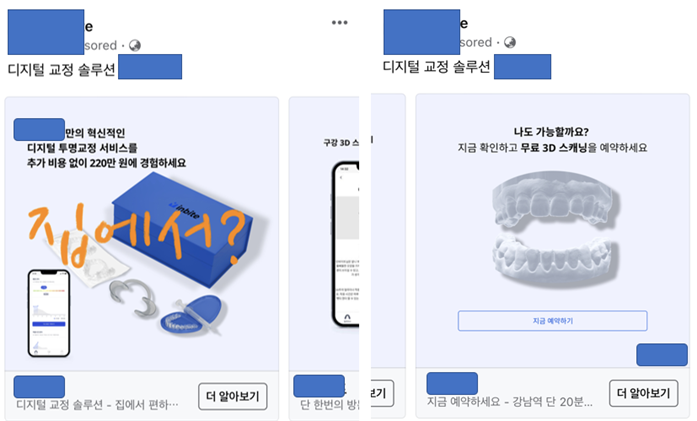This screenshot has height=421, width=697.
Task: Click the Sponsored label on the left post
Action: [x=100, y=45]
